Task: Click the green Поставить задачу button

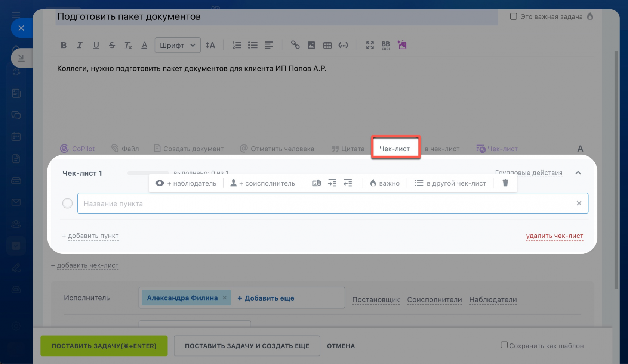Action: click(x=104, y=346)
